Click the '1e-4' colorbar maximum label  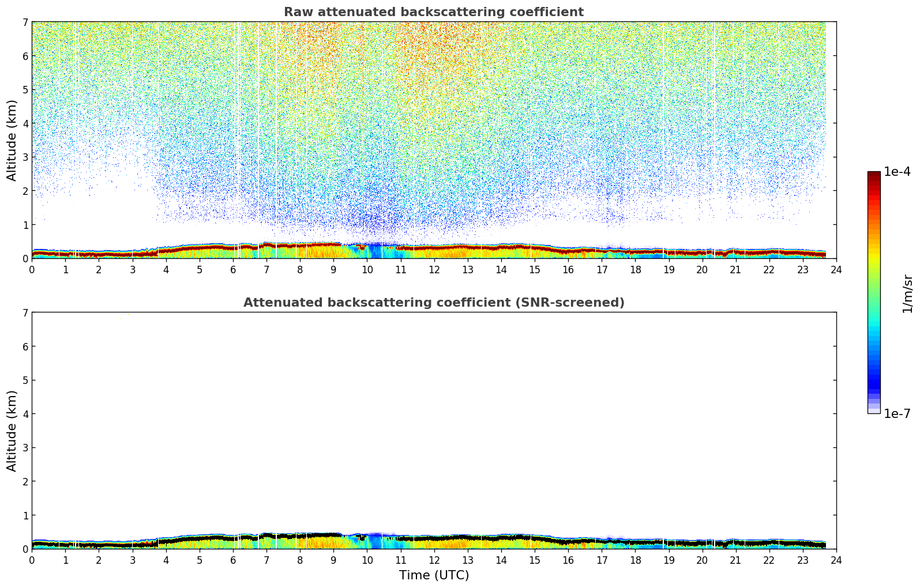(897, 172)
